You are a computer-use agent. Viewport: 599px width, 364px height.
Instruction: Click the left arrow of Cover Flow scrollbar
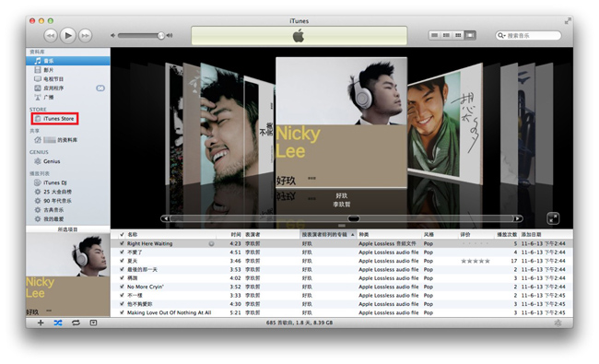tap(165, 218)
